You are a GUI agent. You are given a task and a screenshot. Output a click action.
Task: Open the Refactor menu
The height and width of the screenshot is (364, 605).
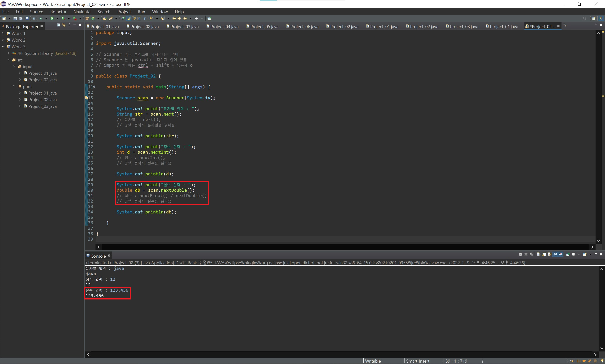tap(58, 12)
